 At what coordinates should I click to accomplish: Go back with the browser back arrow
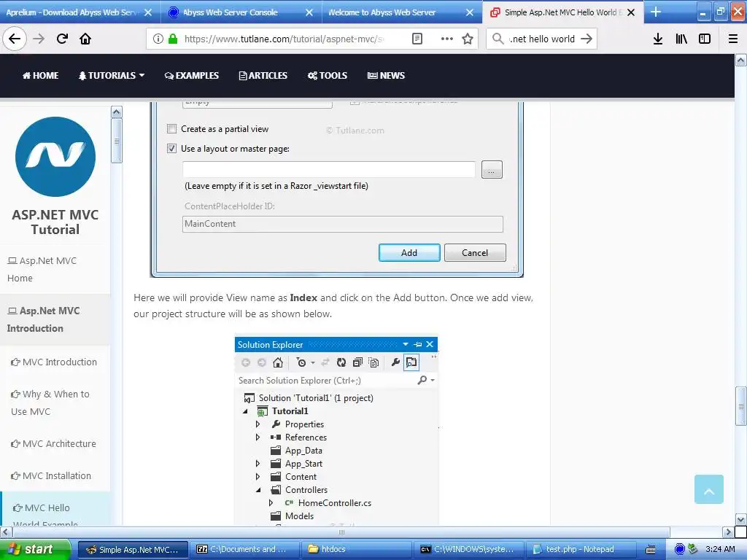click(15, 39)
